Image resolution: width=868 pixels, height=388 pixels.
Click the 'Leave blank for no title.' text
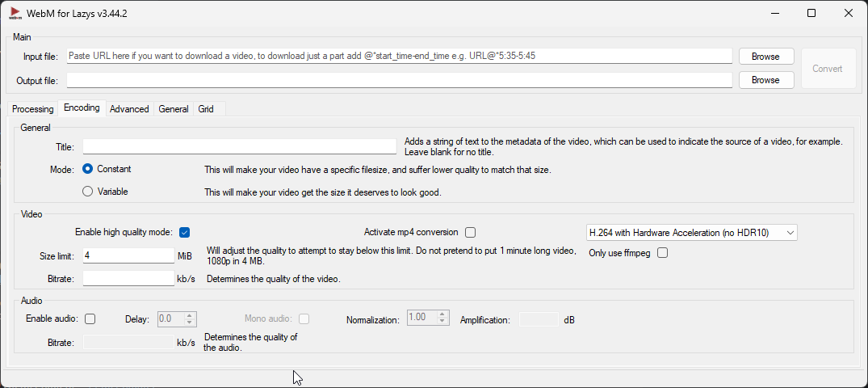(449, 152)
